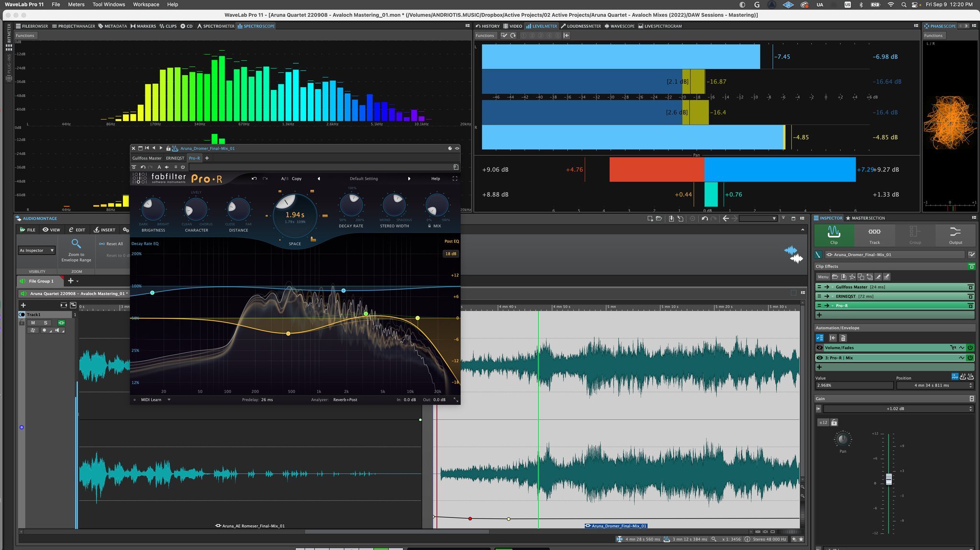Click the Pro-R plugin bypass power icon
Image resolution: width=980 pixels, height=550 pixels.
[183, 167]
